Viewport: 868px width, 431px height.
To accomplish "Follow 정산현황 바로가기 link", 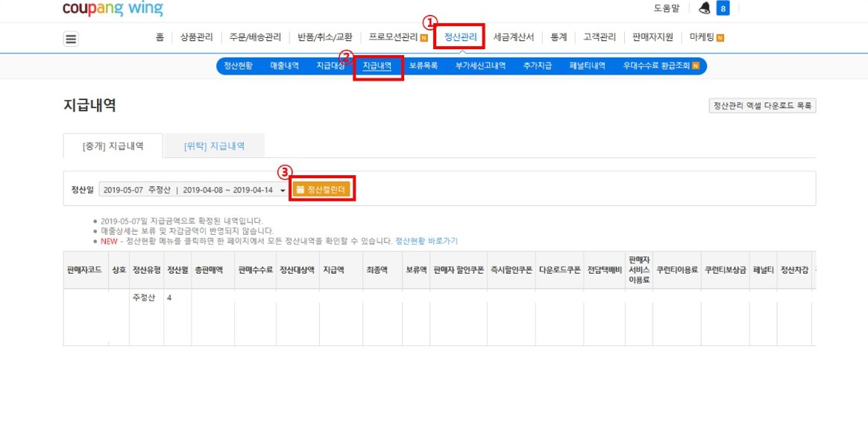I will click(427, 242).
